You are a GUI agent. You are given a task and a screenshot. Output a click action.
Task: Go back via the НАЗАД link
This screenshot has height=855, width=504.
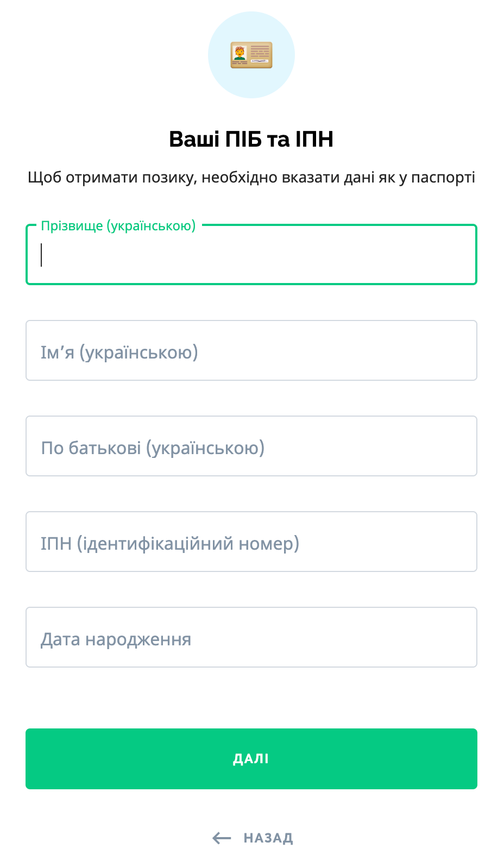click(268, 838)
